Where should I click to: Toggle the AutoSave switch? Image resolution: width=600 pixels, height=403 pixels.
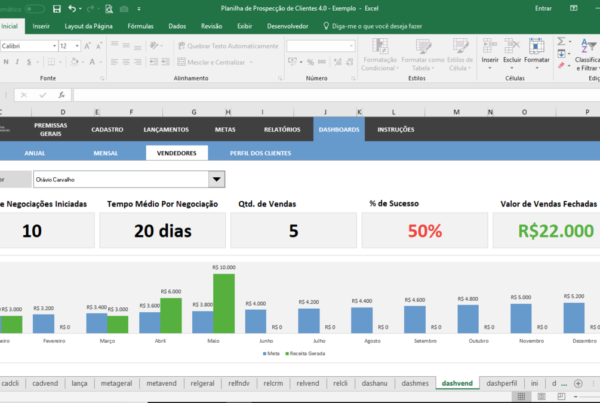(34, 8)
